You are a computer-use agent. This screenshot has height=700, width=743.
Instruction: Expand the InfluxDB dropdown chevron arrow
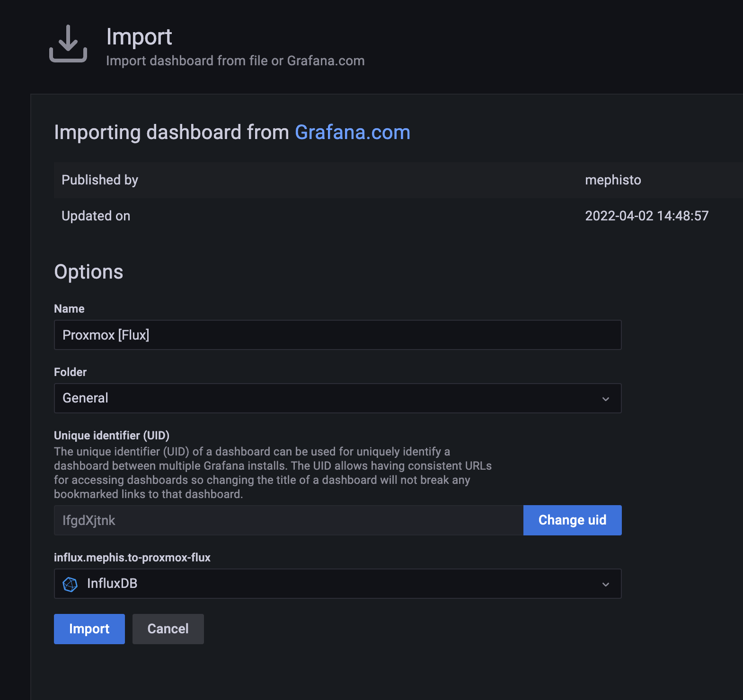(605, 584)
